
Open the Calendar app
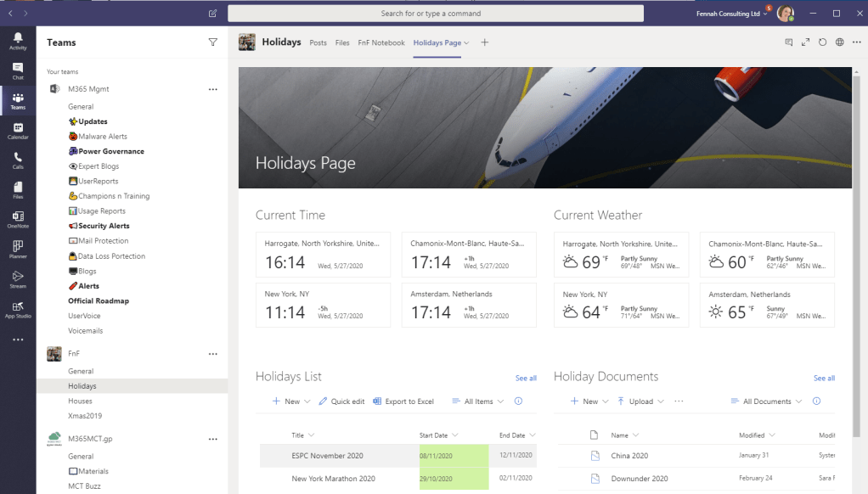pos(18,130)
